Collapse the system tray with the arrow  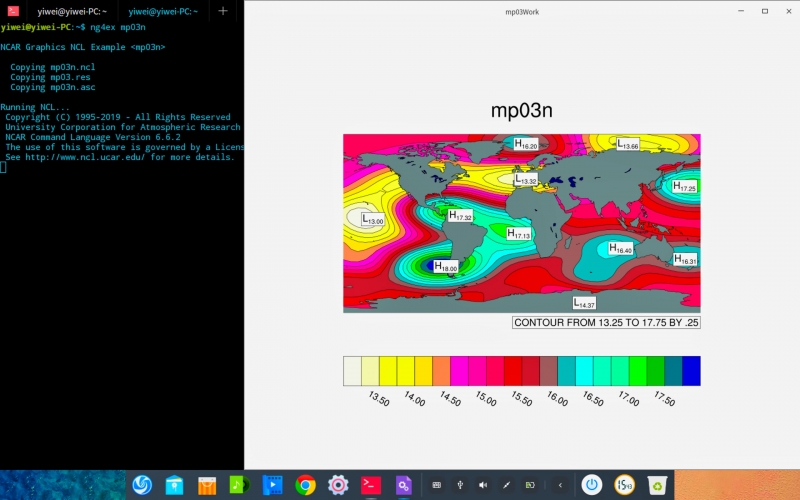(x=560, y=485)
